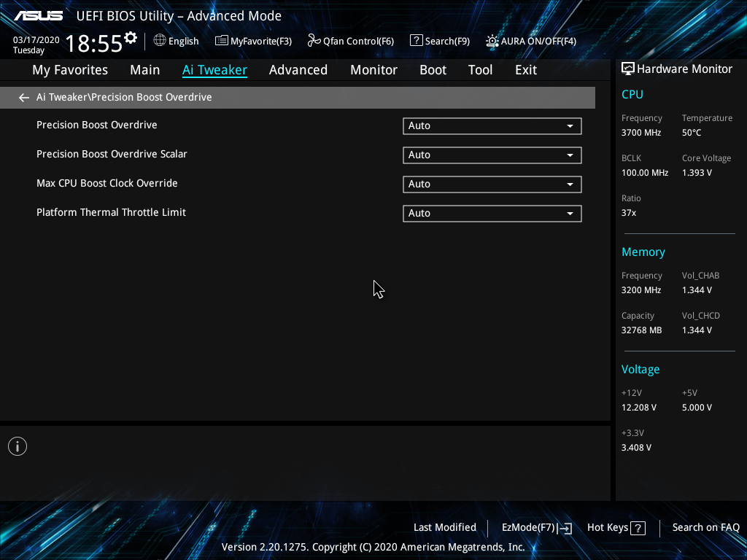Click Core Voltage value 1.393 V

(697, 173)
